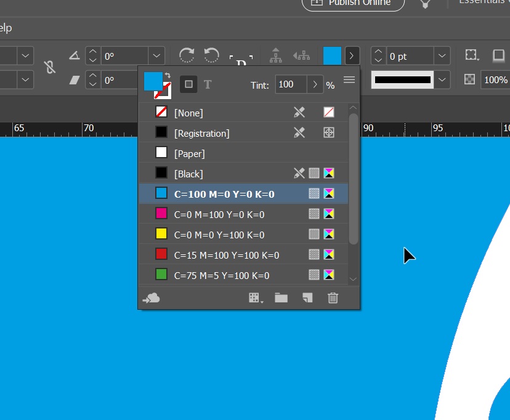Click the lightbulb icon beside Publish Online
This screenshot has width=510, height=420.
point(425,4)
